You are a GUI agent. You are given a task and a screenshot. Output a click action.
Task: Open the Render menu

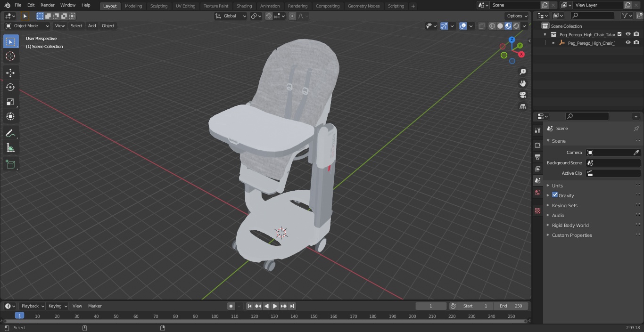coord(47,5)
